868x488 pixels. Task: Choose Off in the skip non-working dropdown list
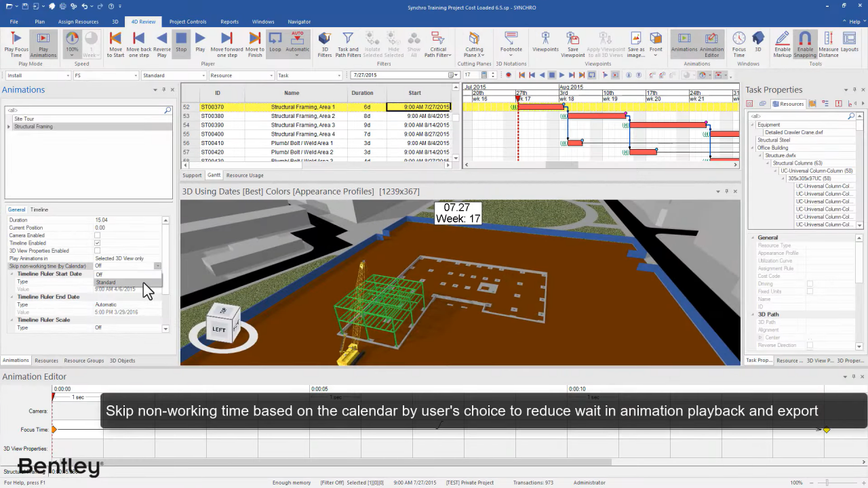pos(127,274)
